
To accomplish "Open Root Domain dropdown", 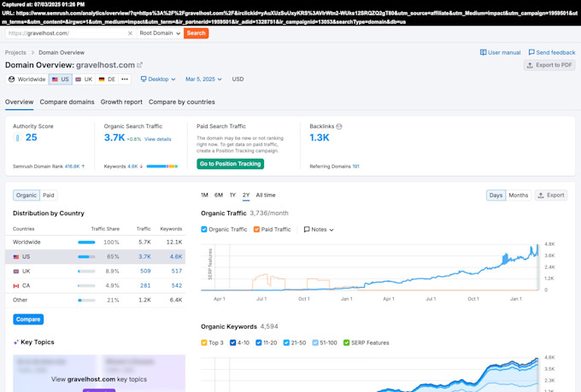I will pyautogui.click(x=160, y=33).
